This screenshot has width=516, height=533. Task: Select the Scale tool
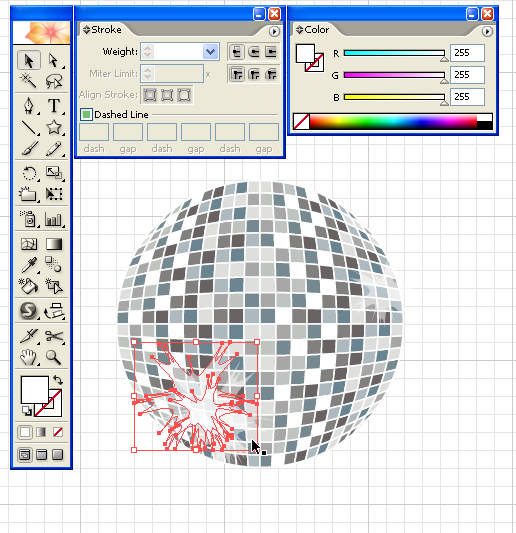pyautogui.click(x=54, y=173)
